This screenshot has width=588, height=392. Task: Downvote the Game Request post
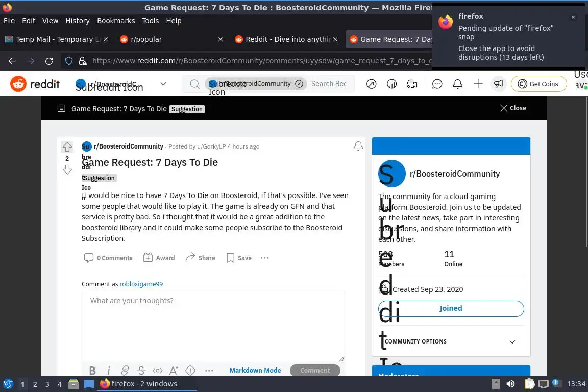pyautogui.click(x=67, y=170)
